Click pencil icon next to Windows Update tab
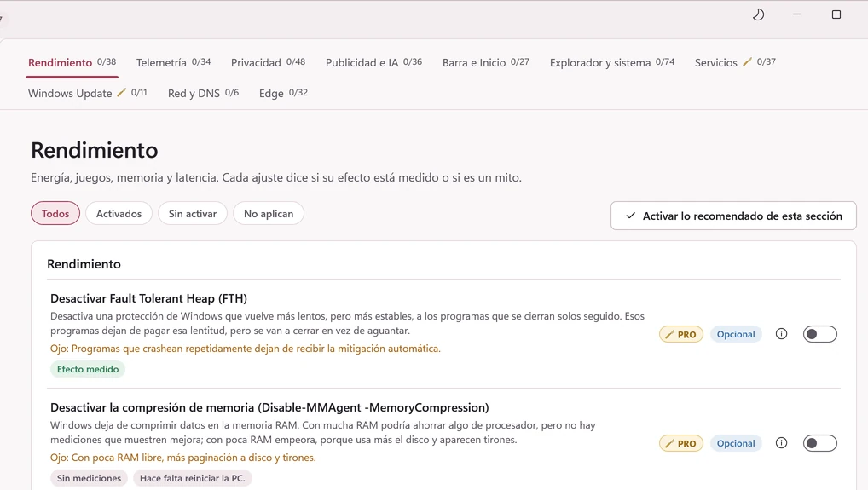 tap(121, 92)
